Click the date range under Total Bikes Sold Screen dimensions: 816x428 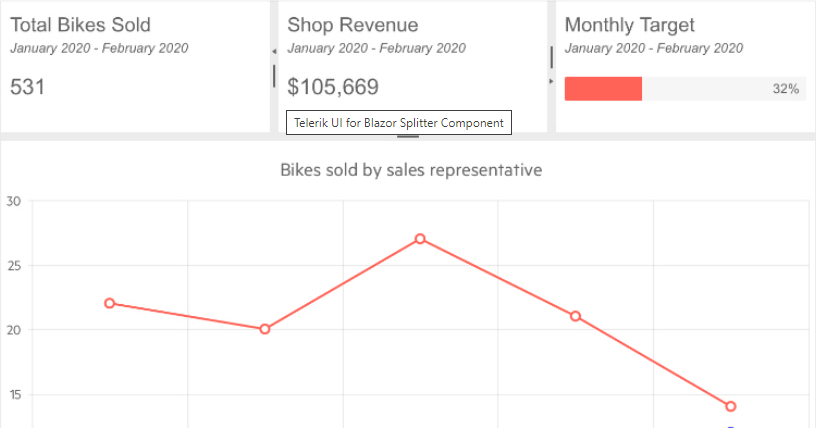(99, 48)
